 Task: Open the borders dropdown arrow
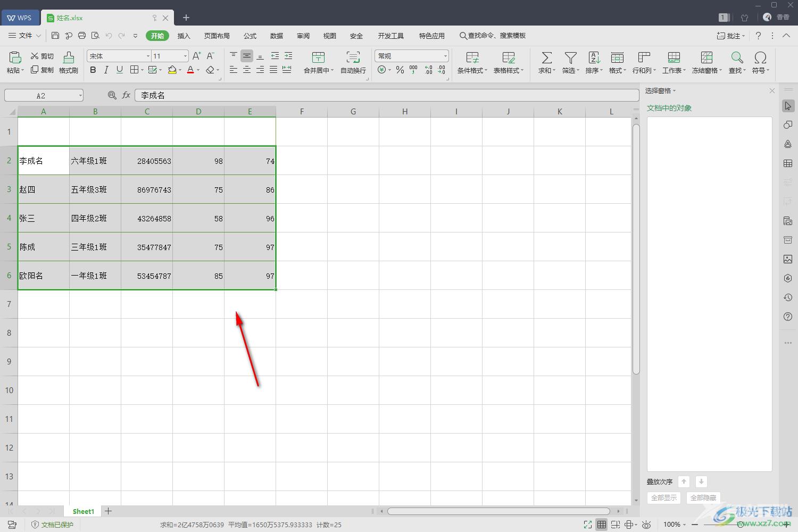coord(143,70)
